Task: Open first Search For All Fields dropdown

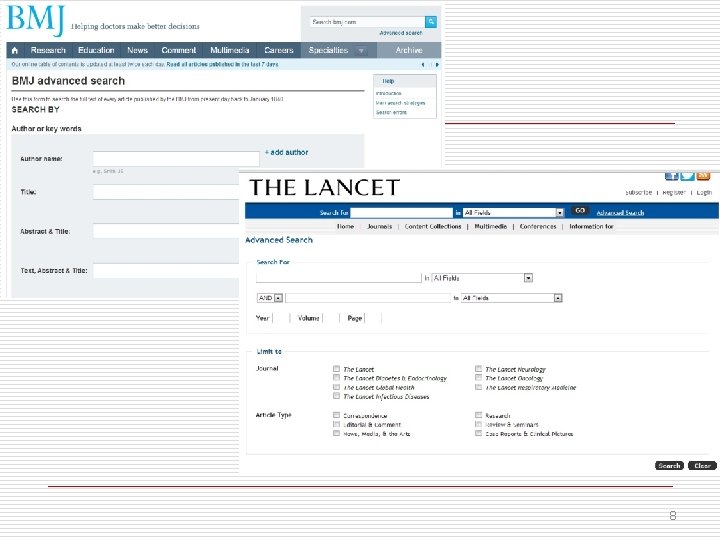Action: click(x=482, y=278)
